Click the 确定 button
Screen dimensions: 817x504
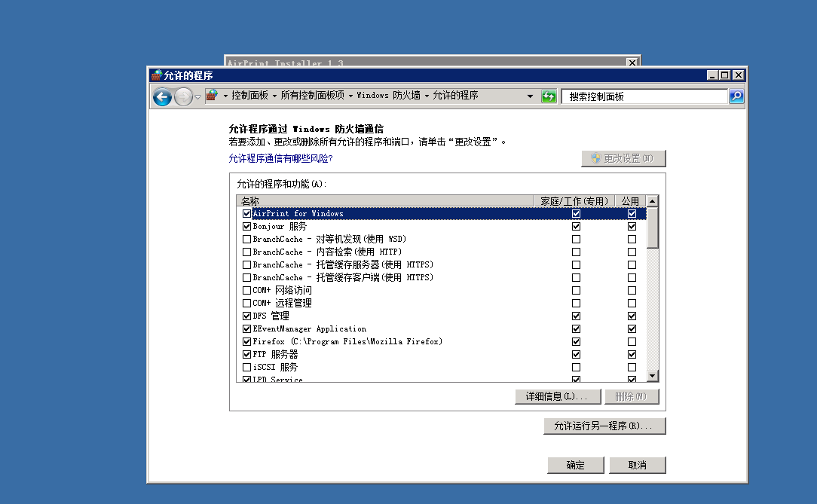(x=576, y=465)
